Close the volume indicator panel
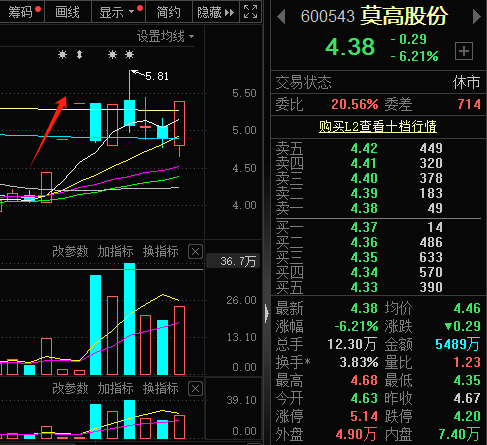Screen dimensions: 487x445 tap(195, 252)
